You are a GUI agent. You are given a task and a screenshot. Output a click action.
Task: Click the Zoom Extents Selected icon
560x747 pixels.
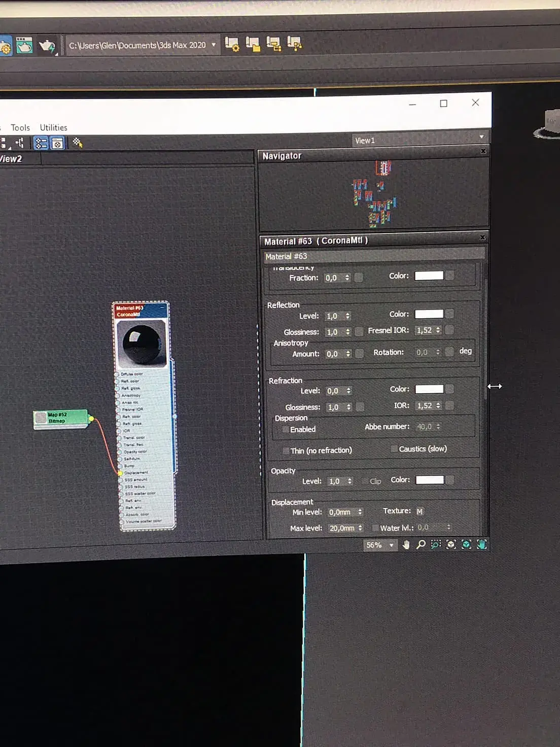pyautogui.click(x=466, y=545)
